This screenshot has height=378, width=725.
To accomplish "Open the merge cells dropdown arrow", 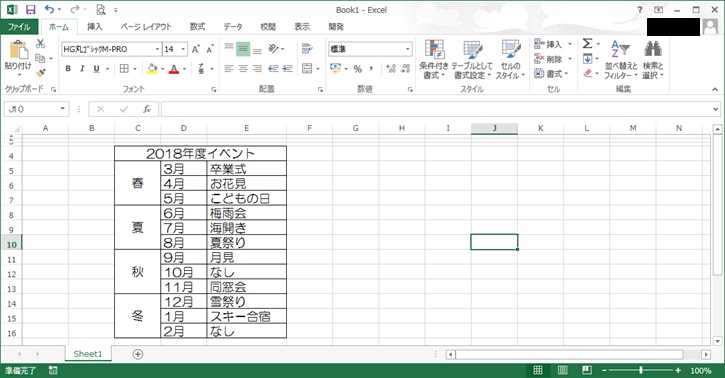I will (x=318, y=69).
